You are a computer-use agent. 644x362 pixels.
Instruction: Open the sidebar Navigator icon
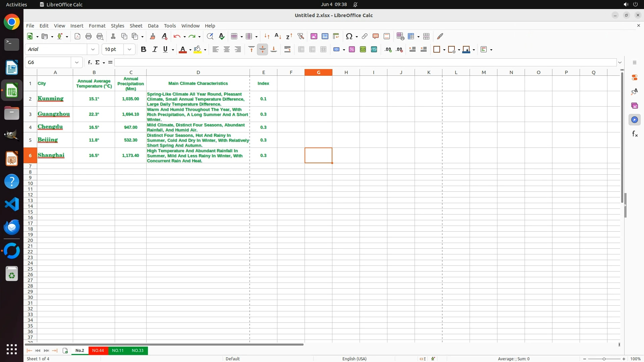click(634, 120)
